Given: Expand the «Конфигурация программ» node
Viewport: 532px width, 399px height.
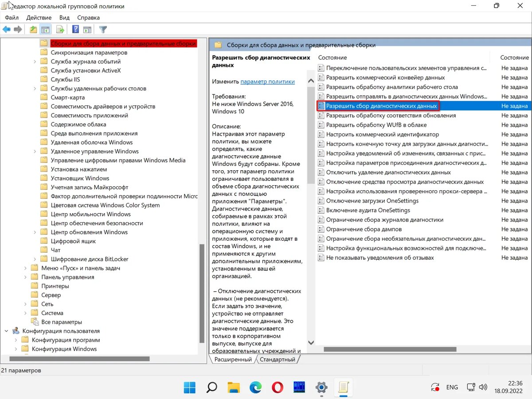Looking at the screenshot, I should (x=16, y=340).
